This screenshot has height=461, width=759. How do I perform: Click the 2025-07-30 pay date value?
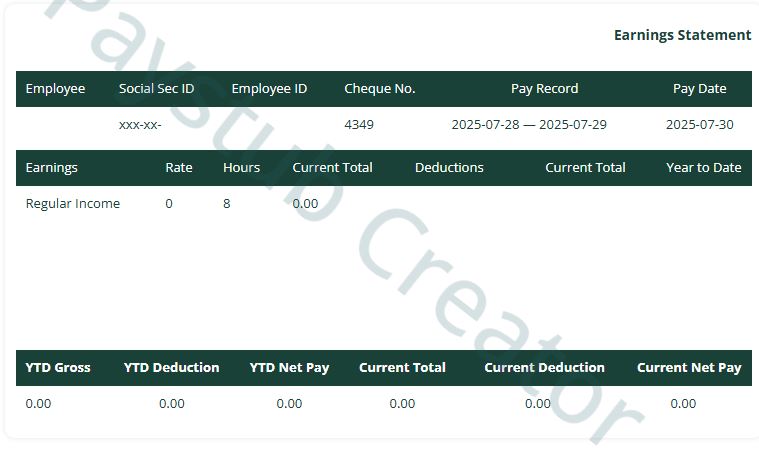point(699,125)
